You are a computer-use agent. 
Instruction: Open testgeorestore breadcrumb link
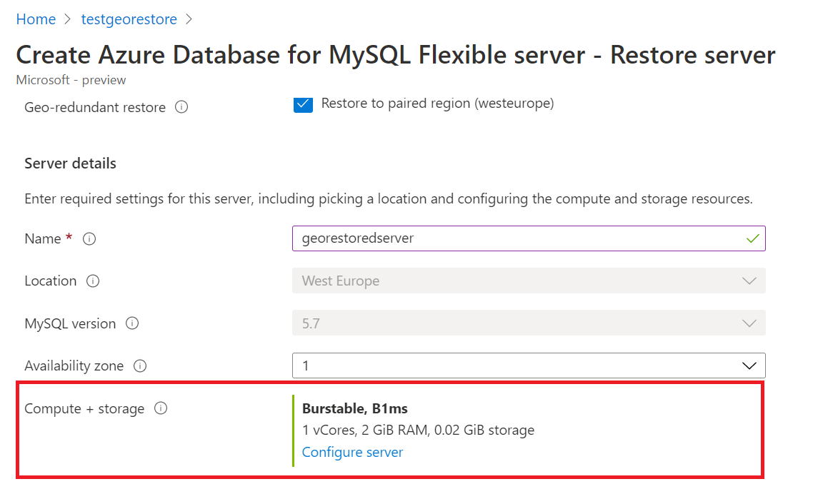click(129, 19)
